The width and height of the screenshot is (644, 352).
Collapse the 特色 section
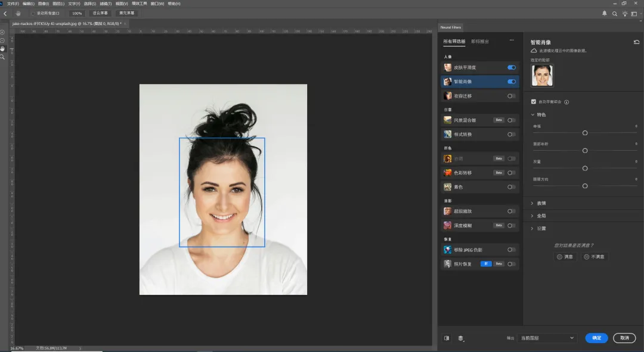point(539,114)
